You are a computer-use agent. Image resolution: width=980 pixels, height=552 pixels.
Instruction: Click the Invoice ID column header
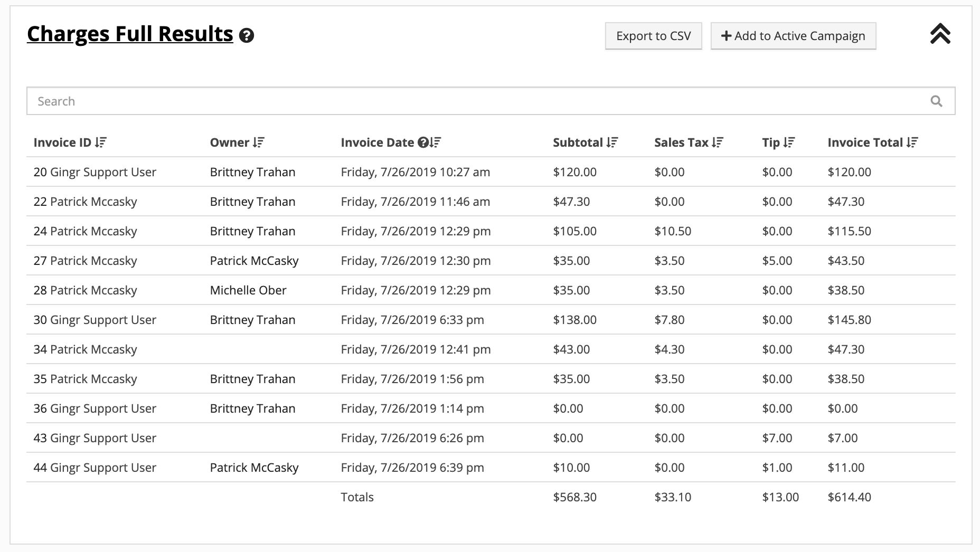pyautogui.click(x=62, y=142)
